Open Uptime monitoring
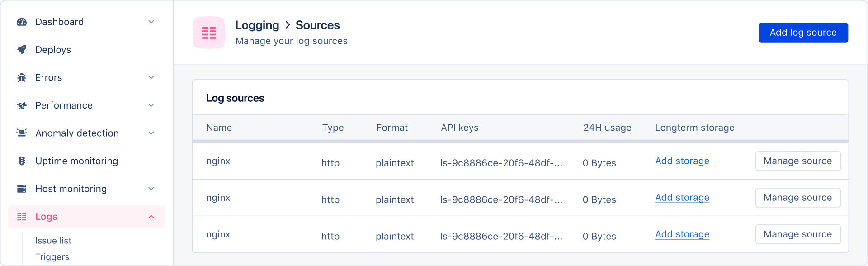This screenshot has width=868, height=266. click(76, 161)
